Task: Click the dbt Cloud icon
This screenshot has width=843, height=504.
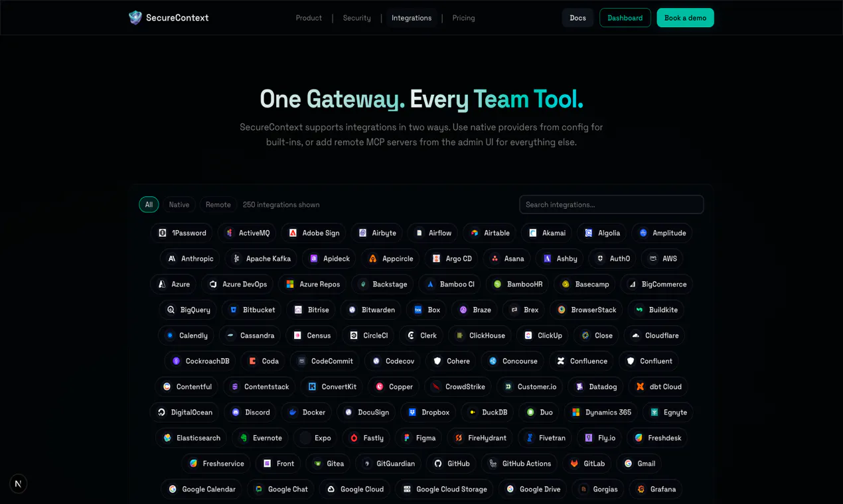Action: click(640, 387)
